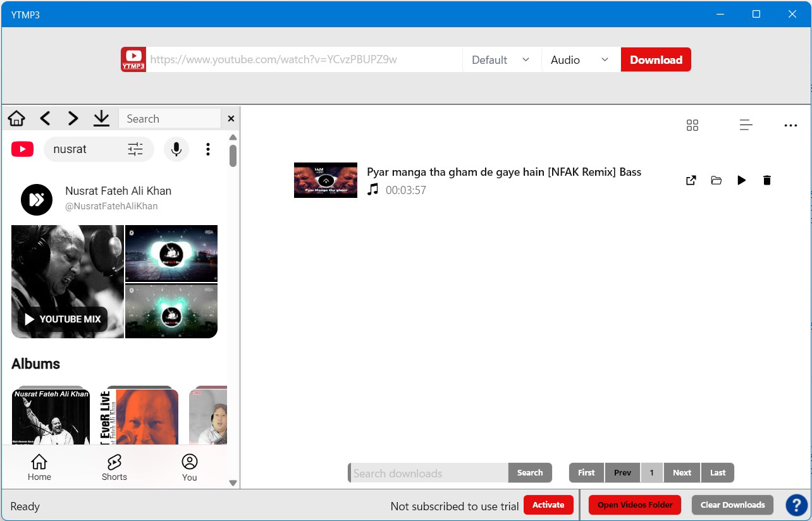
Task: Open containing folder for Pyar manga tha
Action: coord(717,180)
